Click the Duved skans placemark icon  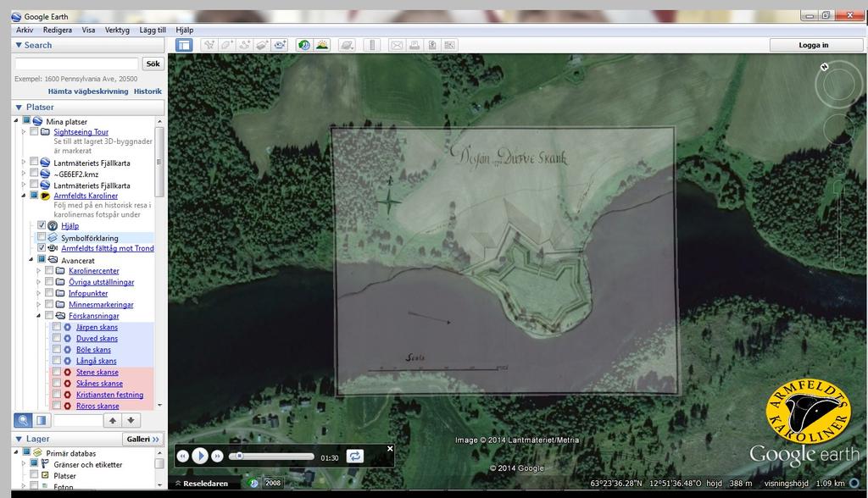68,339
